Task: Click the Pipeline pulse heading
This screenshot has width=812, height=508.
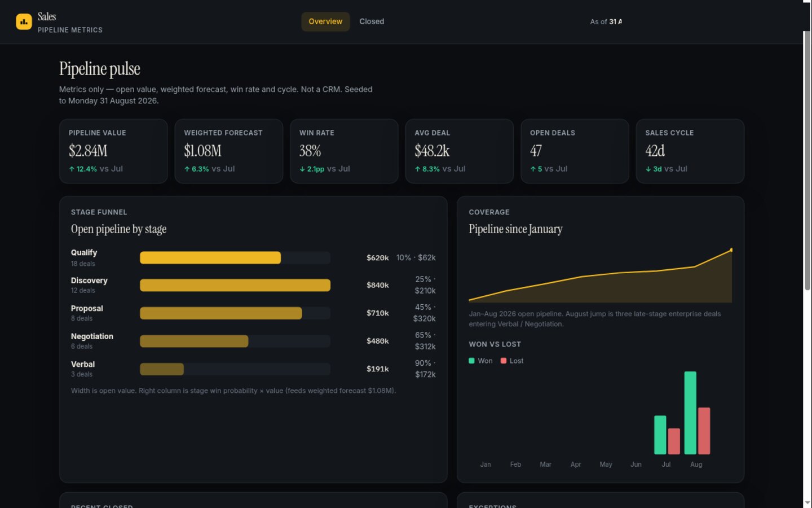Action: click(x=100, y=69)
